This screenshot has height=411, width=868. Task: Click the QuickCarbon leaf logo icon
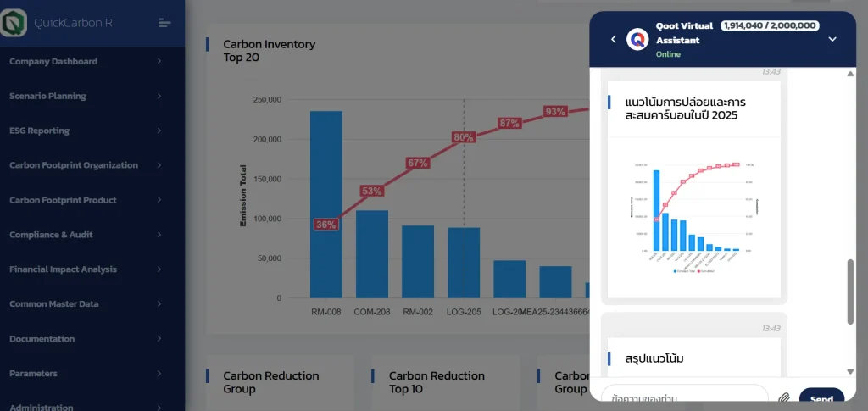pyautogui.click(x=14, y=23)
